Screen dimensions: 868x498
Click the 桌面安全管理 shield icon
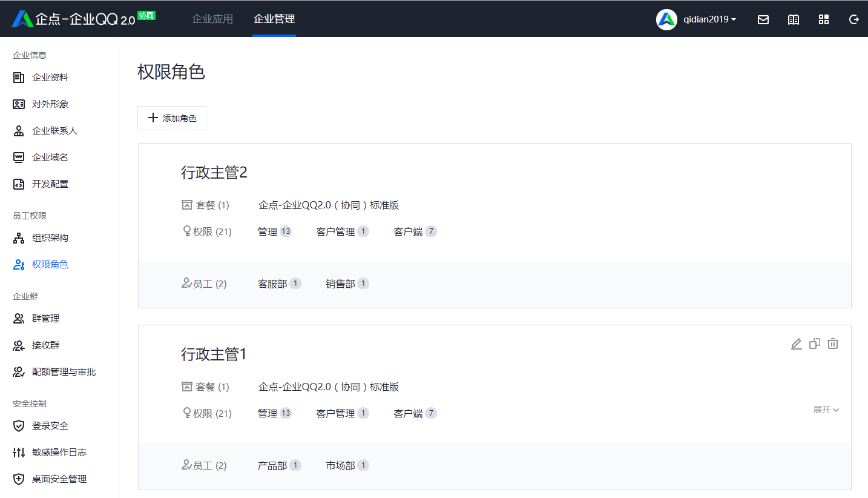[19, 479]
